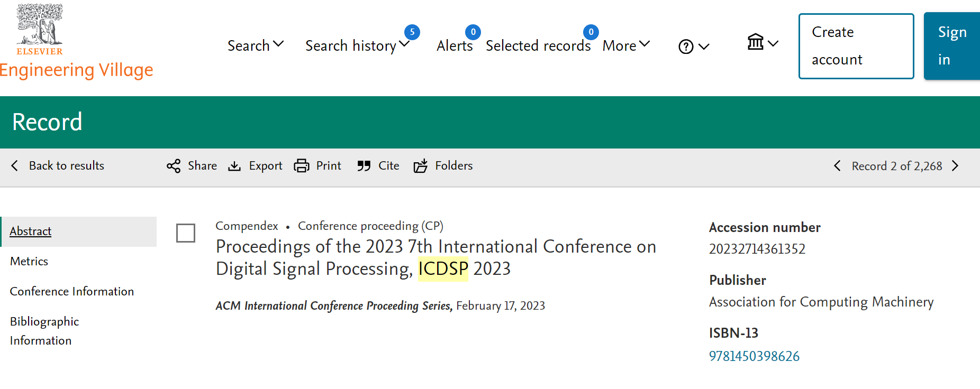Click the Search history count badge

click(x=412, y=32)
